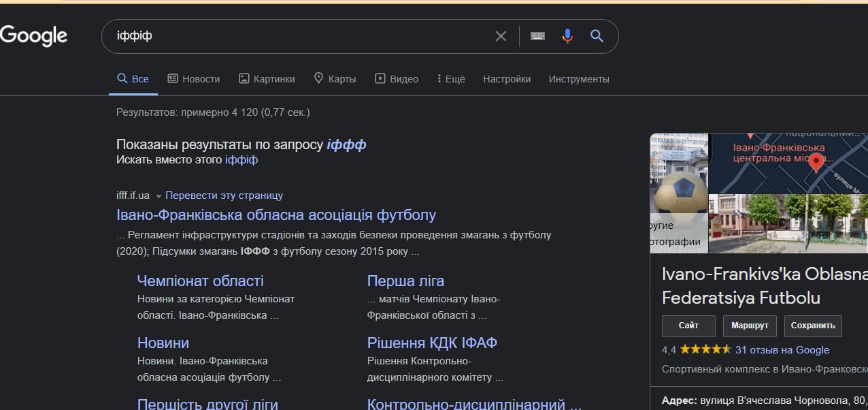Click Перевести эту страницу link
Screen dimensions: 868x410
point(224,195)
